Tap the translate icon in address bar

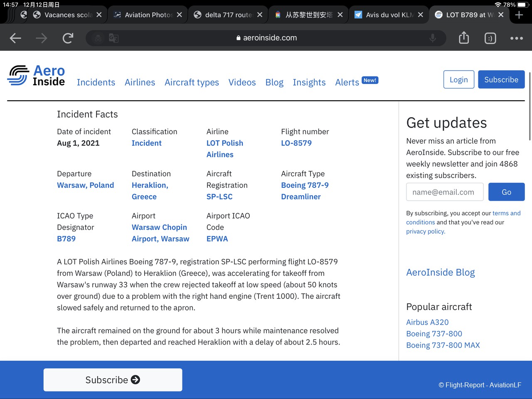click(x=113, y=38)
